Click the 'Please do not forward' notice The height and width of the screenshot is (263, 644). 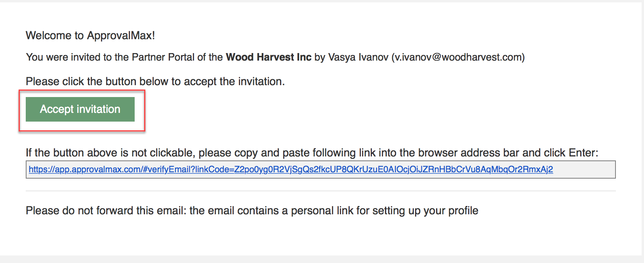(x=252, y=211)
